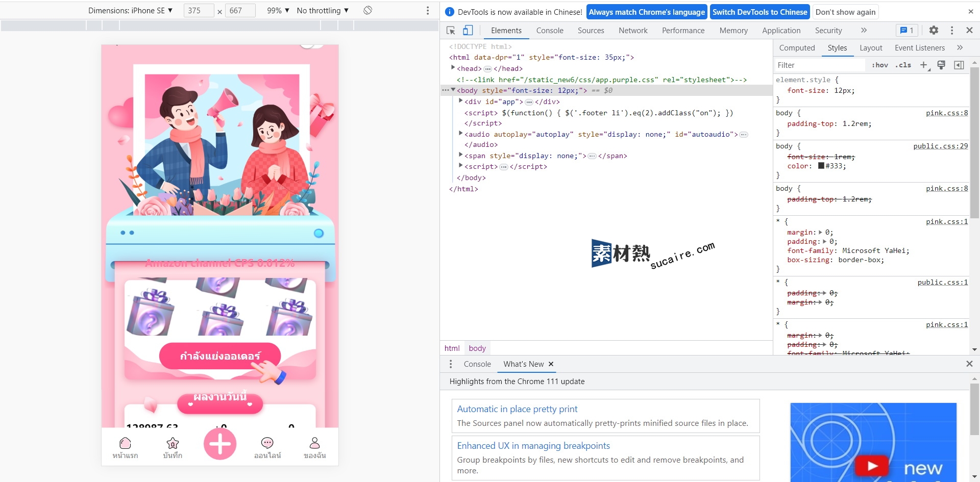Open the Performance tab
Screen dimensions: 980x482
(683, 31)
